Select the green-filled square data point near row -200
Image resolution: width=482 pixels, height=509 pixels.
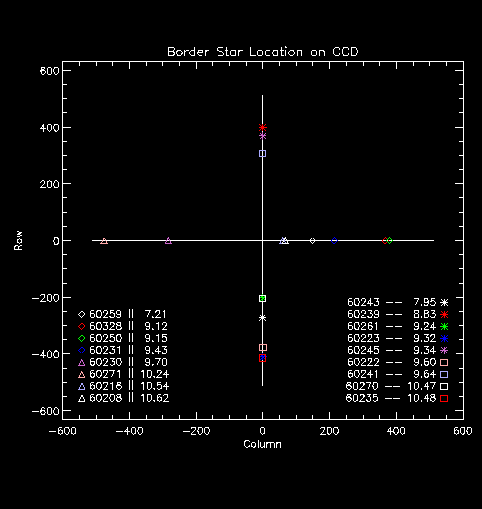pos(263,298)
